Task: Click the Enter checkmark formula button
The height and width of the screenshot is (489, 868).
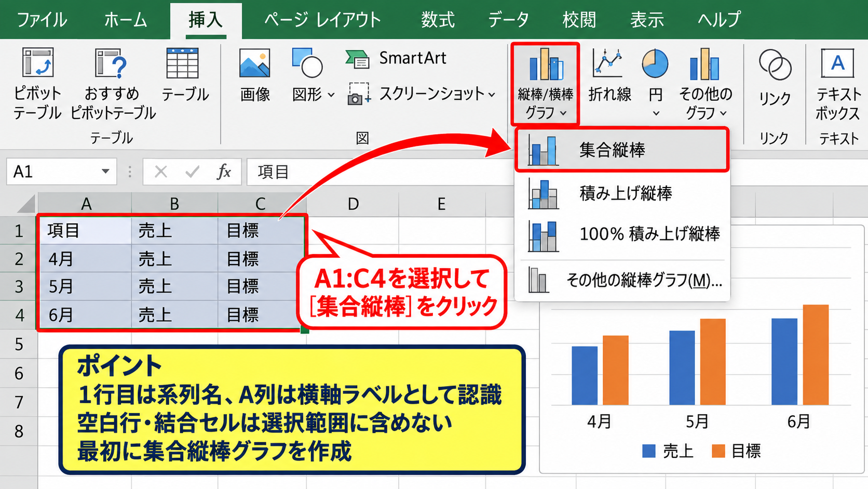Action: 192,171
